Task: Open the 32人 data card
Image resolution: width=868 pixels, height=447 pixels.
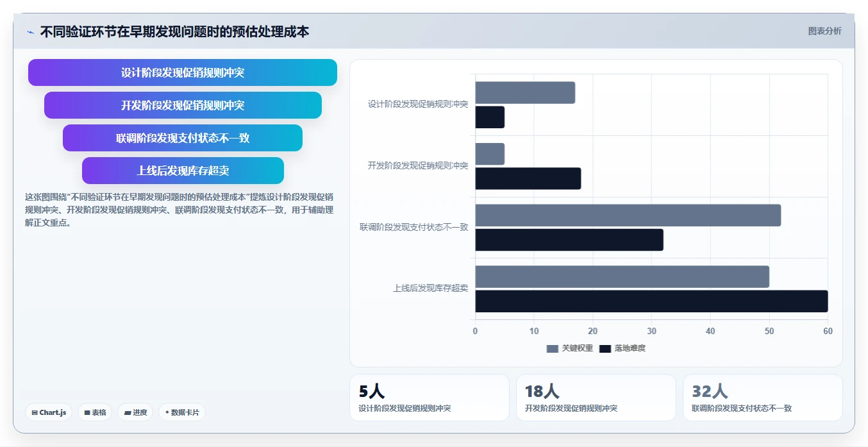Action: click(763, 398)
